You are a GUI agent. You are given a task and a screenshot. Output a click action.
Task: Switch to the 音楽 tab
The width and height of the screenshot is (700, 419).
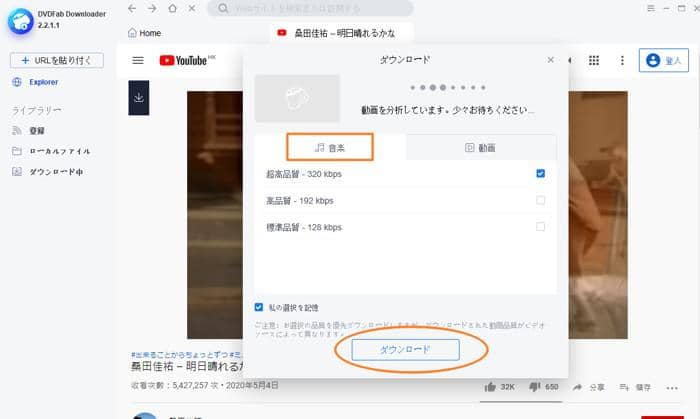click(330, 147)
